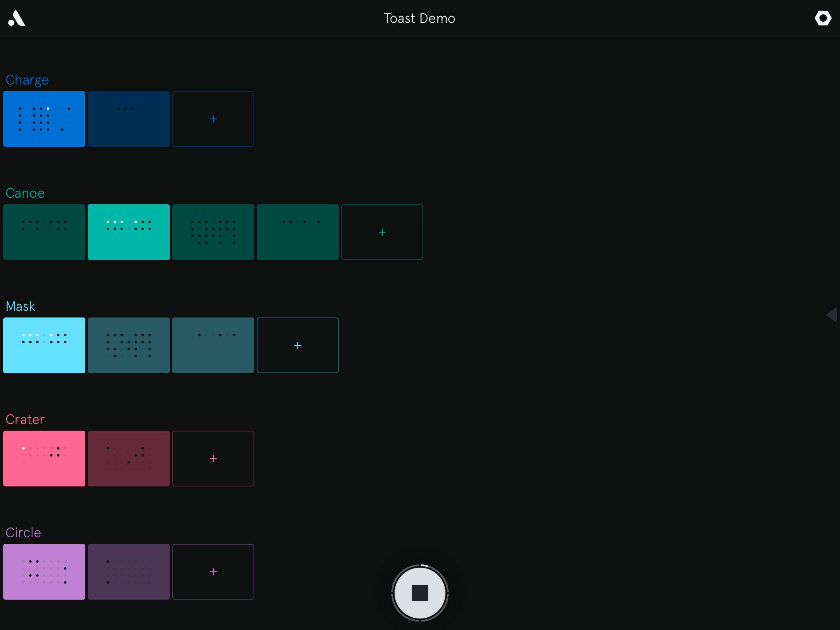Open the Canoe instrument label
840x630 pixels.
pyautogui.click(x=25, y=193)
